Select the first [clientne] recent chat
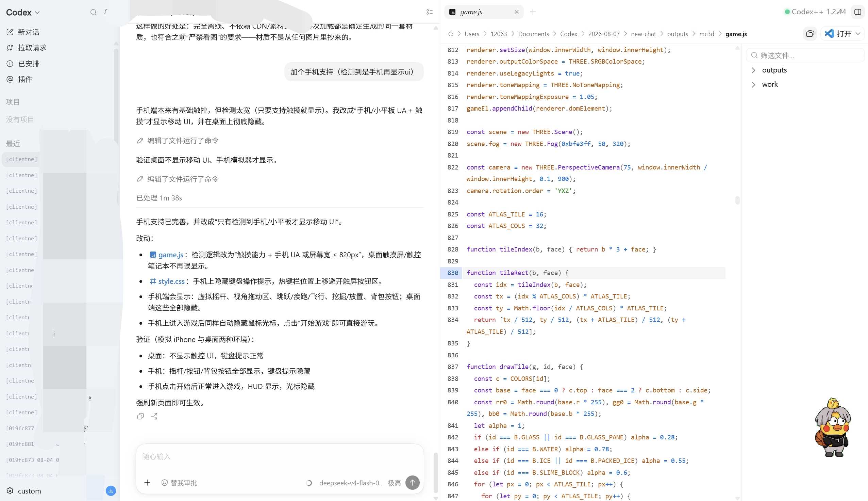Viewport: 868px width, 501px height. (x=21, y=159)
